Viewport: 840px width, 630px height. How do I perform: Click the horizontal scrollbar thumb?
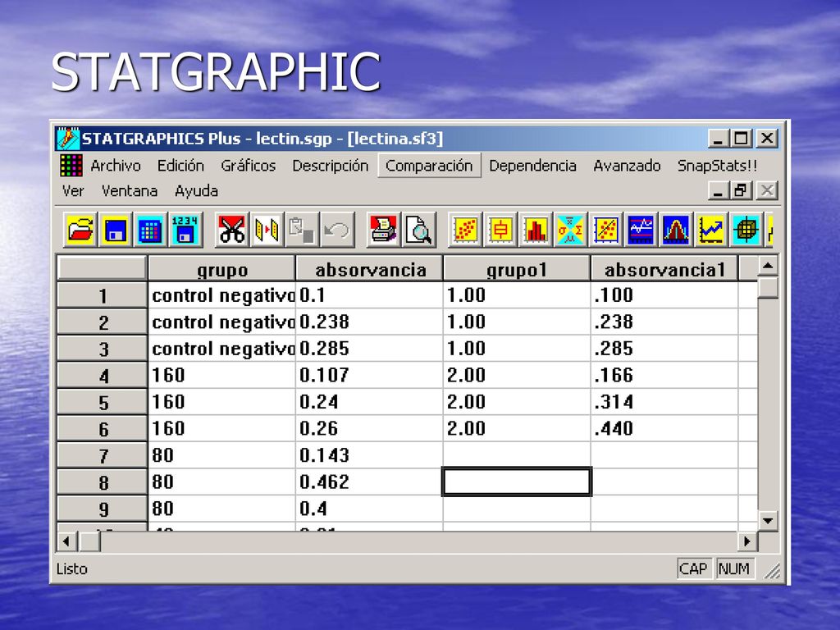point(89,541)
